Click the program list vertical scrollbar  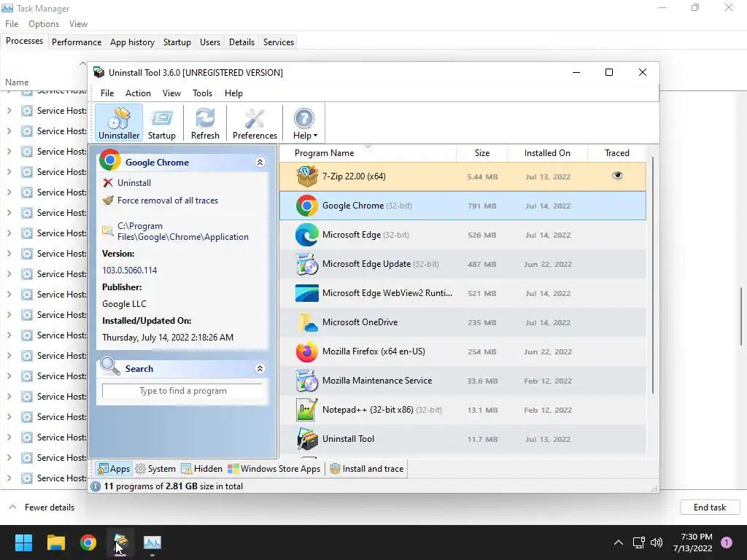click(653, 275)
